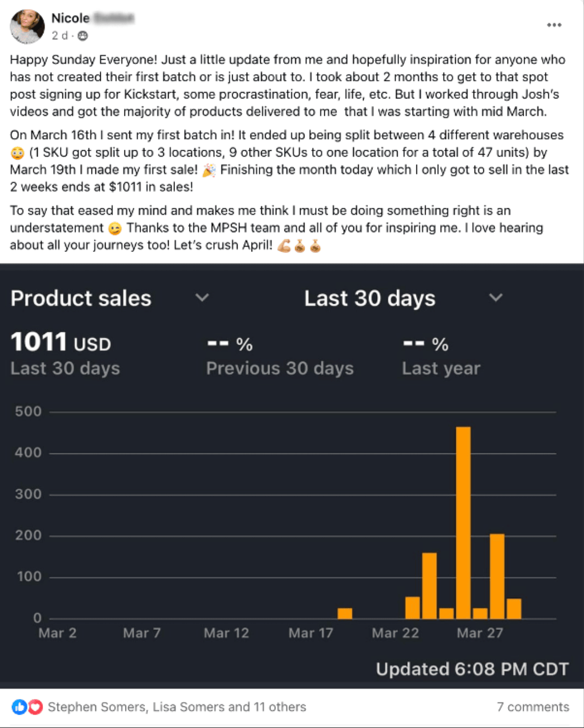
Task: Select the Product sales metric label
Action: (81, 298)
